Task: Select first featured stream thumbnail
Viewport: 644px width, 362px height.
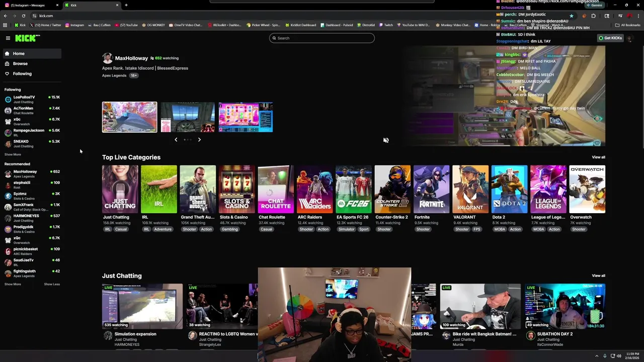Action: [130, 117]
